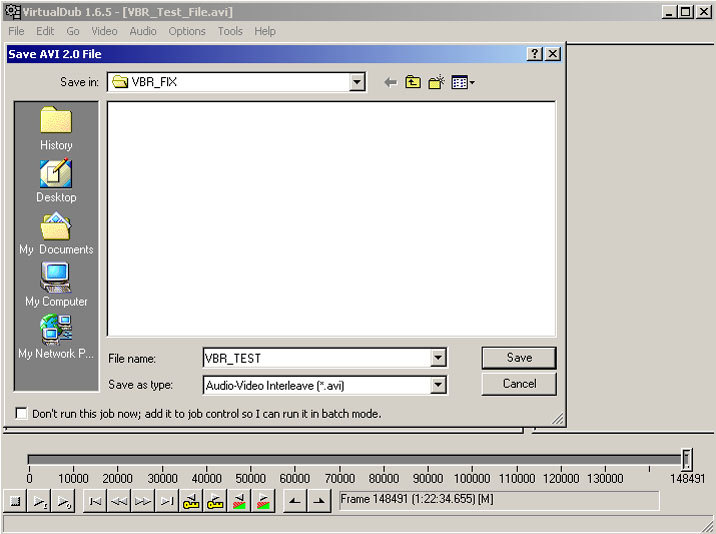Expand the Save in folder dropdown
This screenshot has width=716, height=534.
[357, 82]
